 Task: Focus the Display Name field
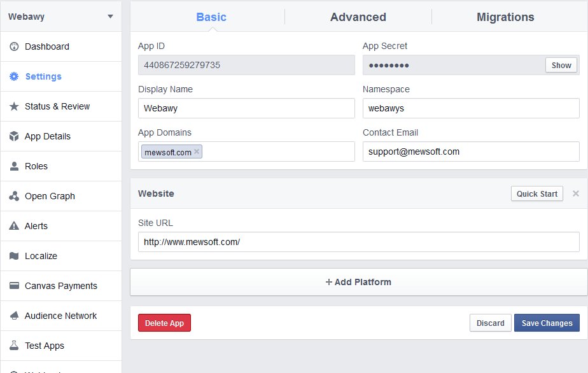(246, 108)
